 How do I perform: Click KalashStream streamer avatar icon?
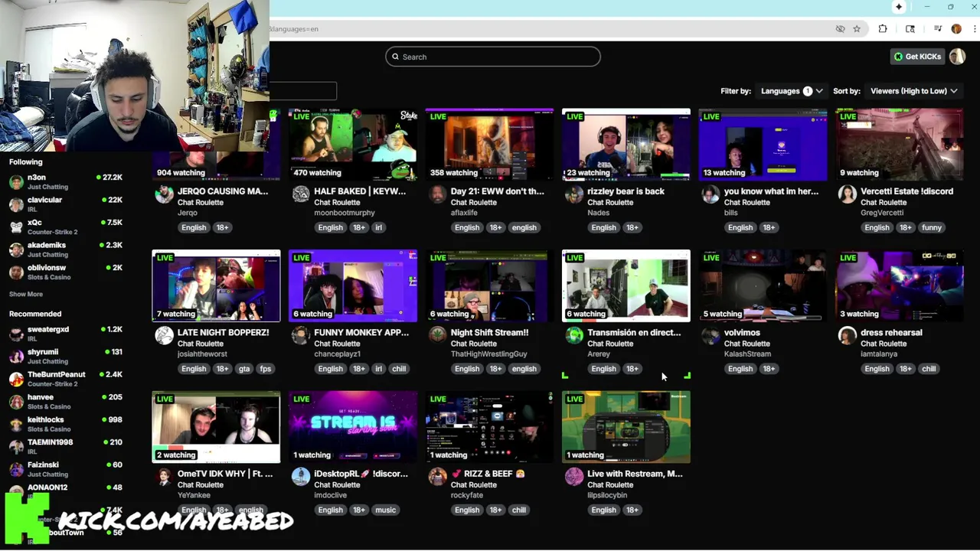click(x=710, y=335)
